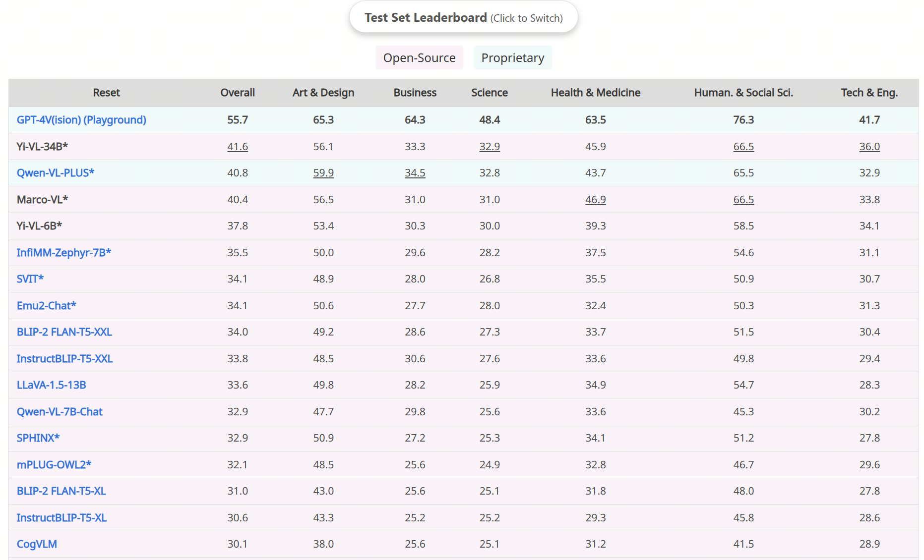Toggle the Proprietary filter
The width and height of the screenshot is (924, 560).
[x=512, y=58]
